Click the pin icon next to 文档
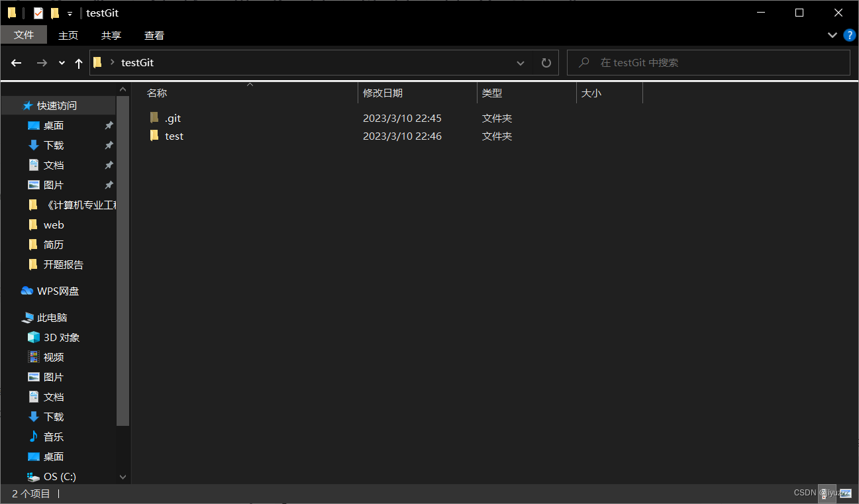This screenshot has width=859, height=504. [x=109, y=166]
